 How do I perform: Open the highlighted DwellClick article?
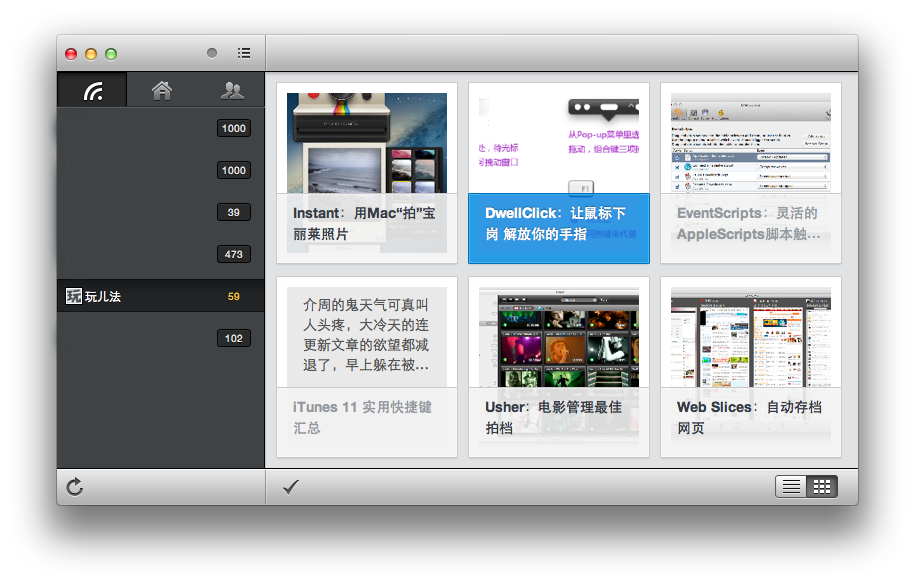558,172
